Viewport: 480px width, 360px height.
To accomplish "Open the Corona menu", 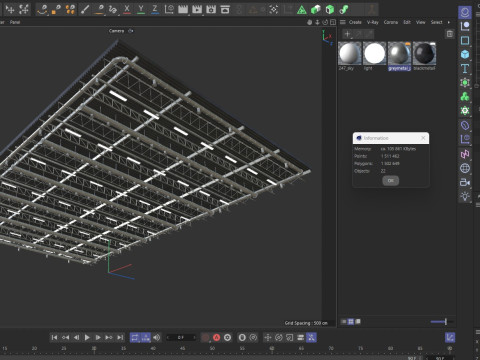I will 391,22.
